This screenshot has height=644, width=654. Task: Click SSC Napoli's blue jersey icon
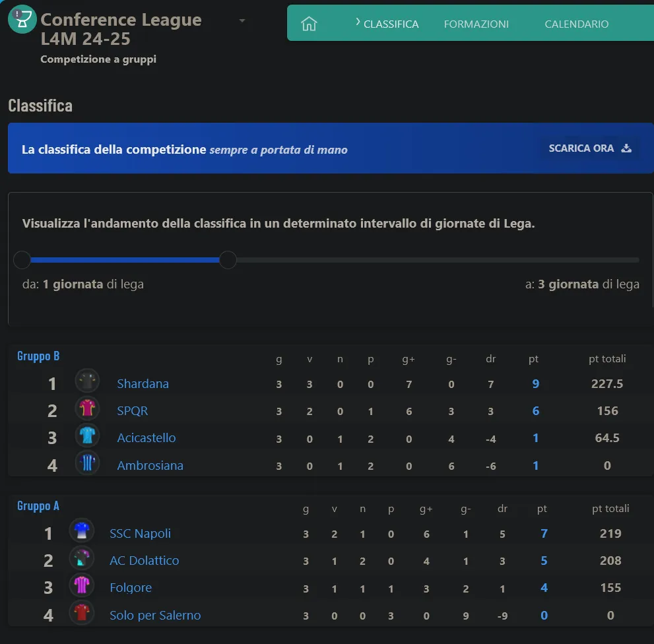coord(81,532)
